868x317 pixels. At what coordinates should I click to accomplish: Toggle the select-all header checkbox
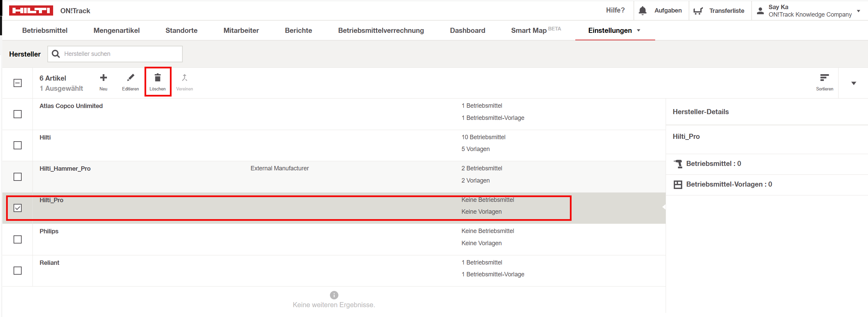(18, 83)
